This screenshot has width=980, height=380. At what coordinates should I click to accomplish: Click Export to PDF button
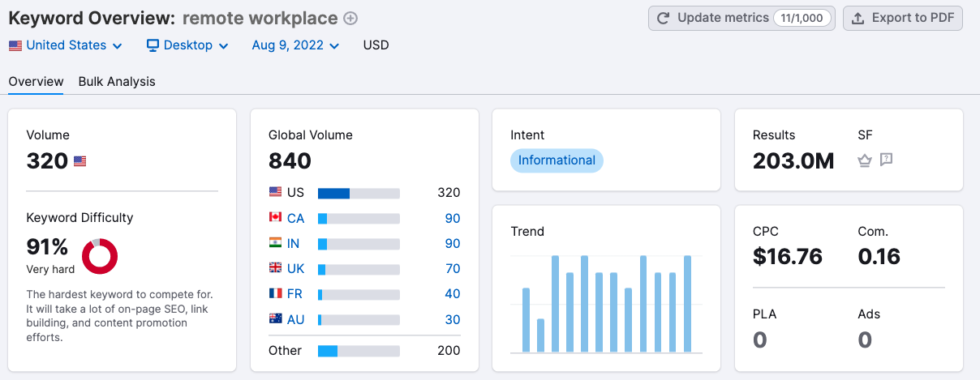coord(902,19)
